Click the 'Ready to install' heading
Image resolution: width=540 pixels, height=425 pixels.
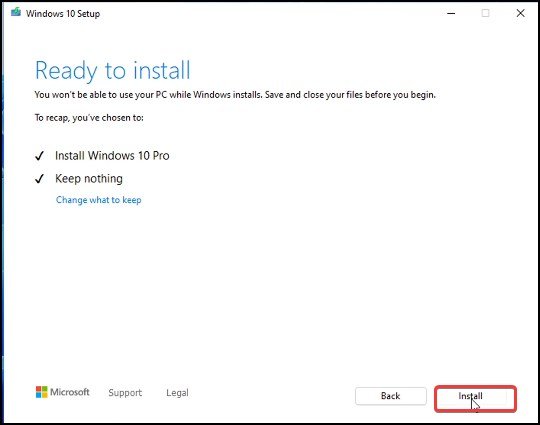(112, 71)
